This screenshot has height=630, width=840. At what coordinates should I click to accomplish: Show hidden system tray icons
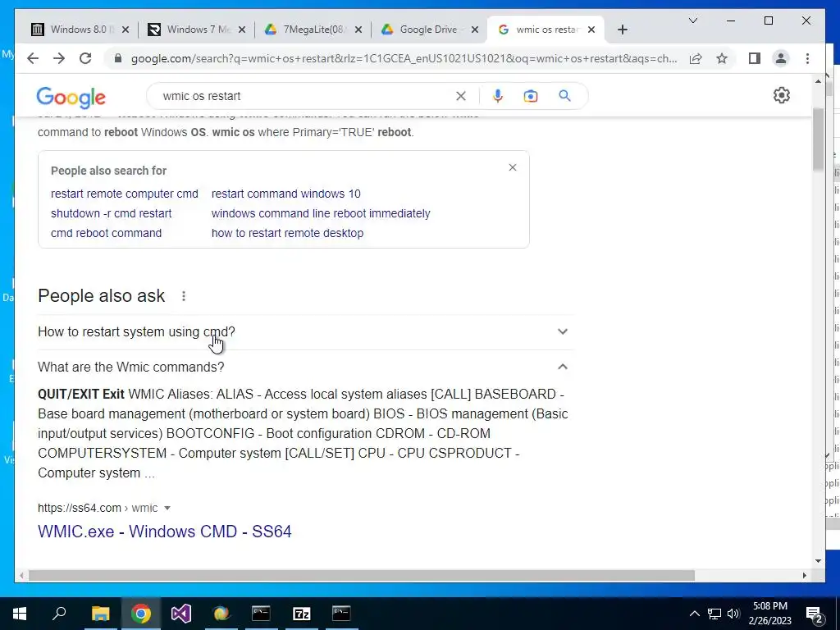pyautogui.click(x=694, y=614)
